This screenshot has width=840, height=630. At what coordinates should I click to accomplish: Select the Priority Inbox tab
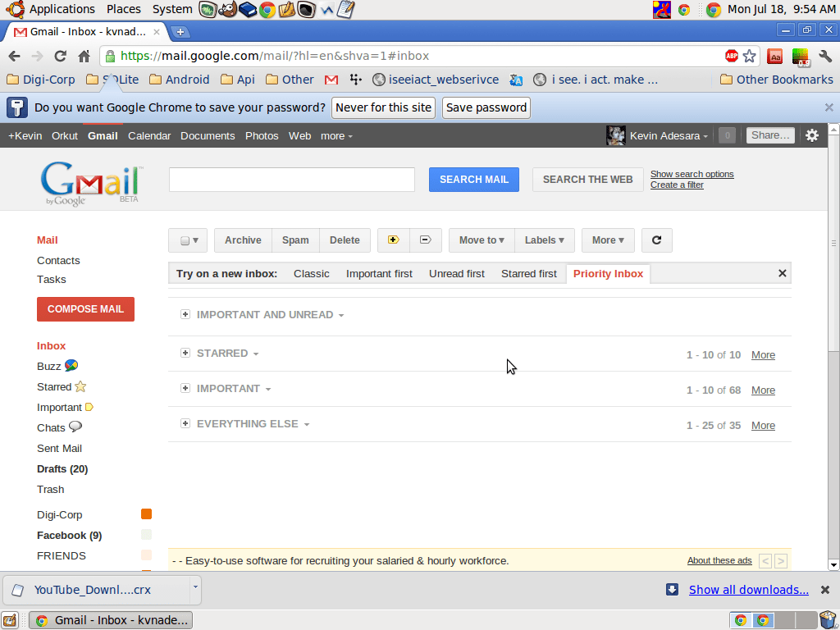608,274
